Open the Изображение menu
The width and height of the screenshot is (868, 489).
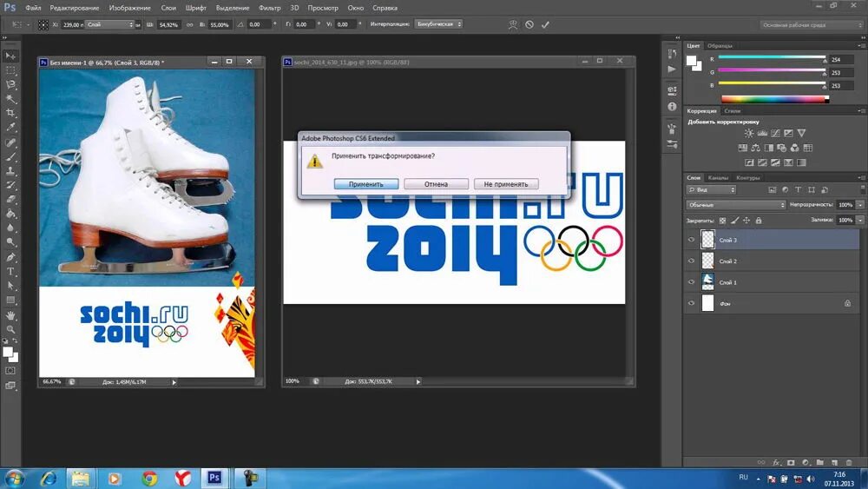click(x=129, y=8)
